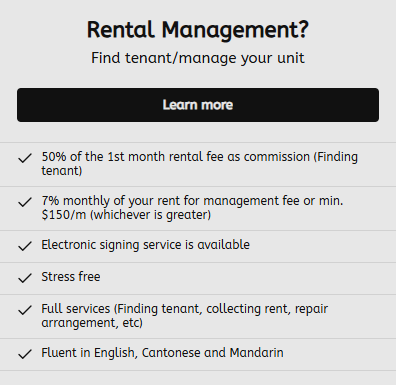The image size is (396, 385).
Task: Click Full services (Finding tenant, collecting rent text
Action: pyautogui.click(x=185, y=309)
